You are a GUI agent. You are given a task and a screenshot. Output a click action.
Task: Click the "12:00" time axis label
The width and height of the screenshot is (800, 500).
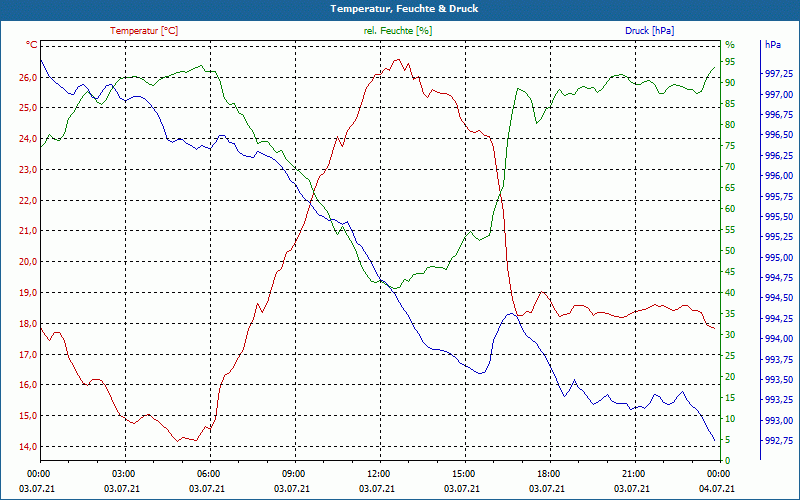coord(378,473)
